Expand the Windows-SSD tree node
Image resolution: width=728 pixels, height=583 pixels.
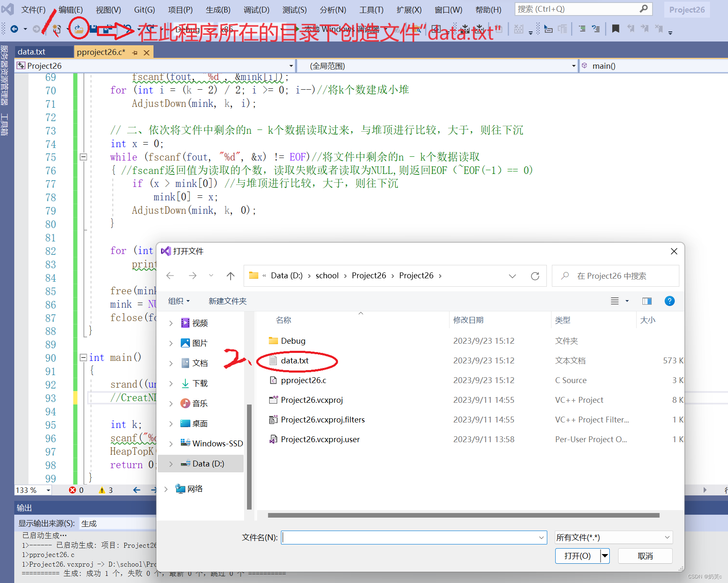171,444
